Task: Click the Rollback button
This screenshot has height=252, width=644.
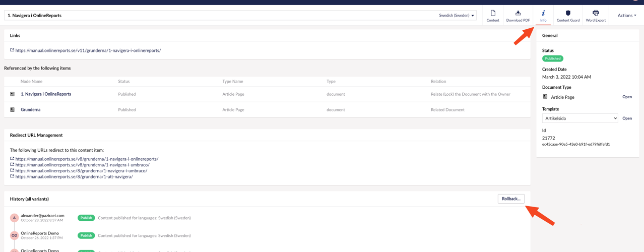Action: point(511,199)
